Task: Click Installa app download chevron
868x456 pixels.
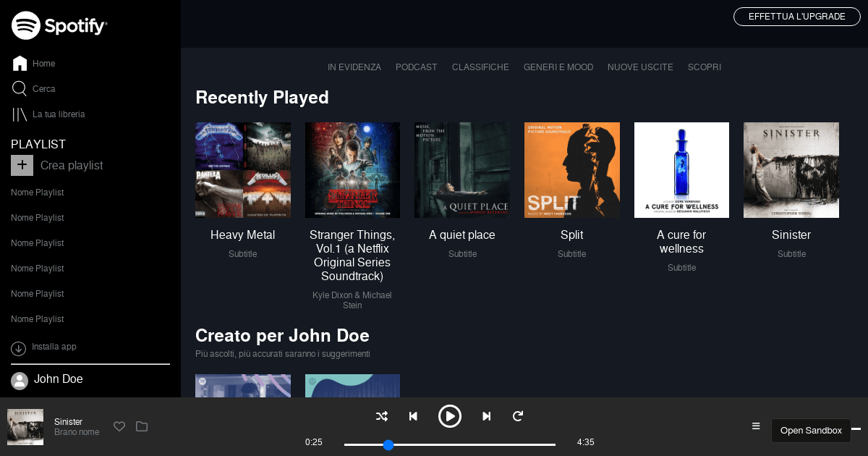Action: (x=18, y=348)
